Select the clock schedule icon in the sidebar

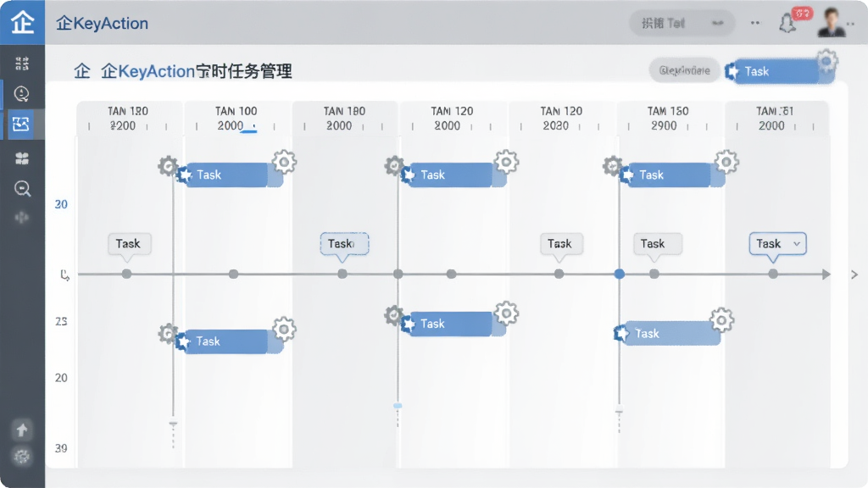click(21, 94)
